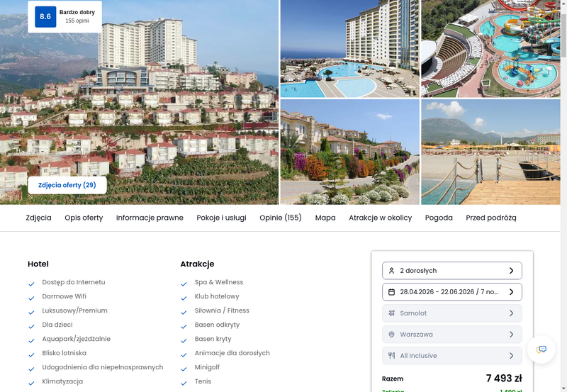Viewport: 567px width, 392px height.
Task: Open the beach pier photo thumbnail
Action: [490, 152]
